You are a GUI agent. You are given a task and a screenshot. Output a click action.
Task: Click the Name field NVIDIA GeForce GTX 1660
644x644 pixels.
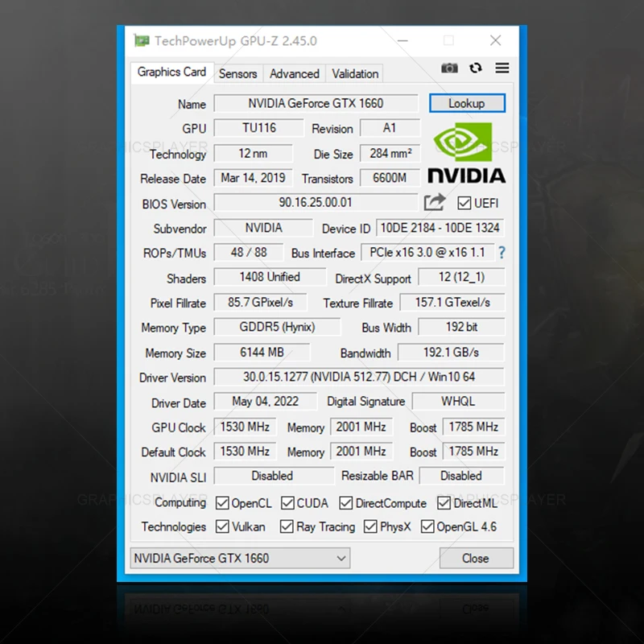pos(316,104)
